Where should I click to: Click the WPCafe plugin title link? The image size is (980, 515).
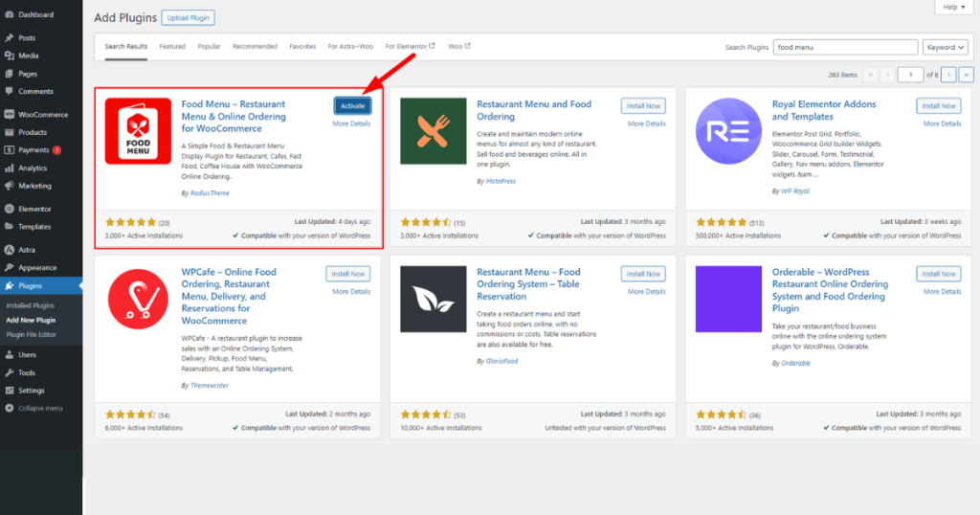click(x=229, y=296)
